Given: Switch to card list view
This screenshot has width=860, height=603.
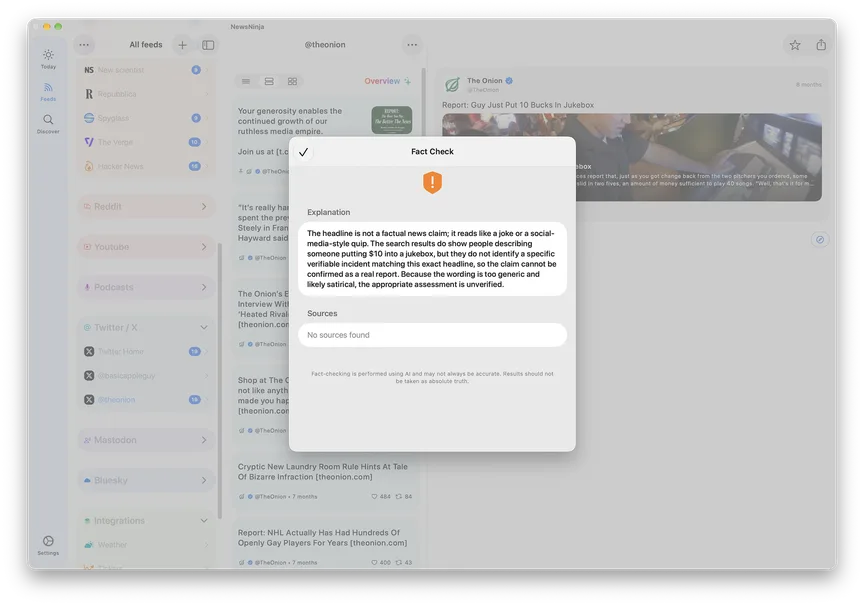Looking at the screenshot, I should (x=269, y=81).
